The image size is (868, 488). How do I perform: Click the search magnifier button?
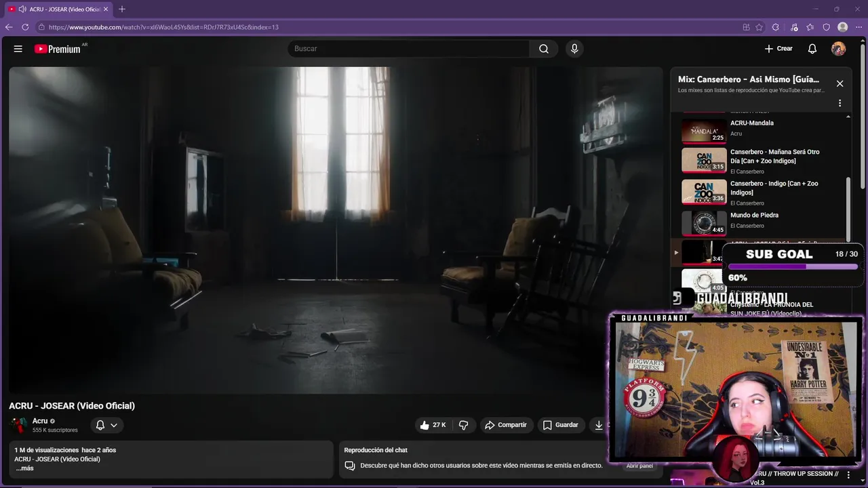click(x=544, y=49)
